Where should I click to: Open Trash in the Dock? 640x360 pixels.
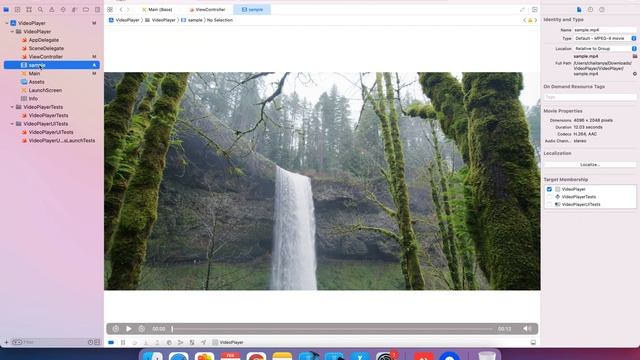click(x=487, y=355)
